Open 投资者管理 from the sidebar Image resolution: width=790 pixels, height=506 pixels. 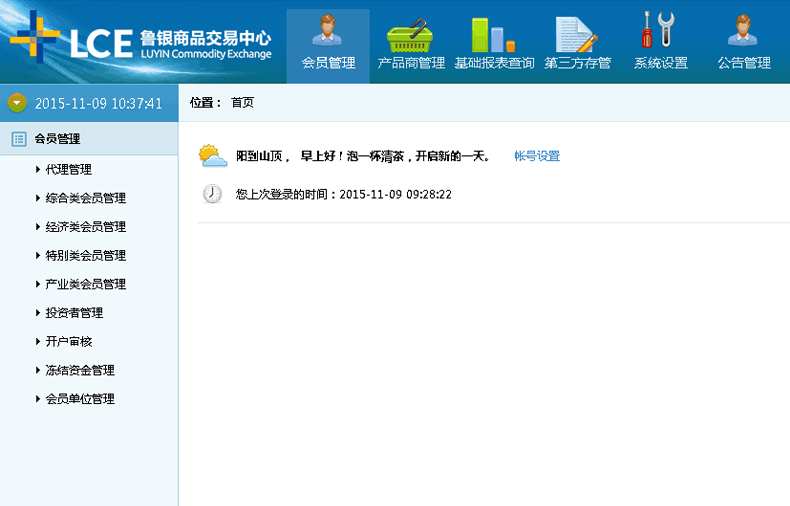74,313
